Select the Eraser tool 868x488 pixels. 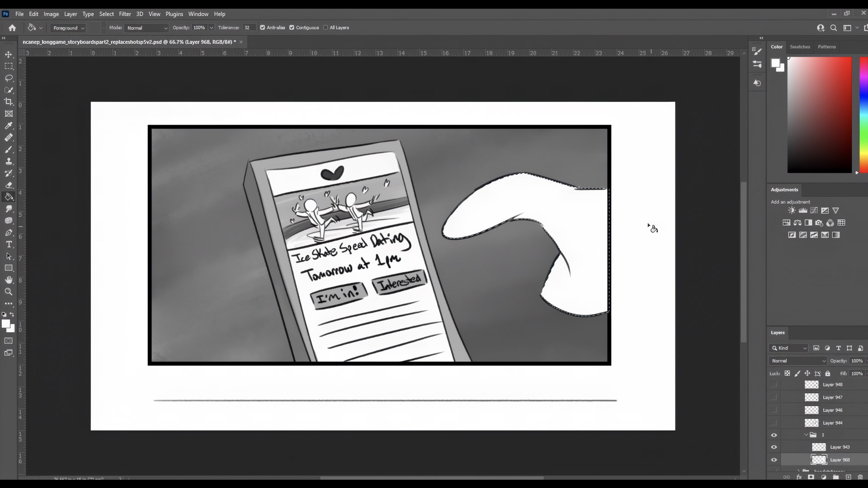tap(9, 185)
